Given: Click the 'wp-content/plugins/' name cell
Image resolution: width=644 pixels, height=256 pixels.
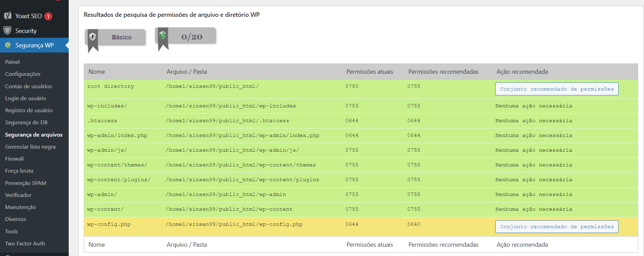Looking at the screenshot, I should 119,179.
